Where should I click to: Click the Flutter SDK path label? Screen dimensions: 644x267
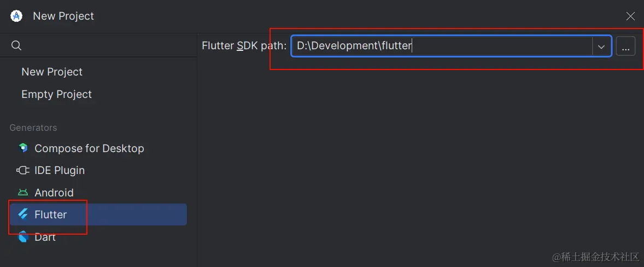(244, 46)
